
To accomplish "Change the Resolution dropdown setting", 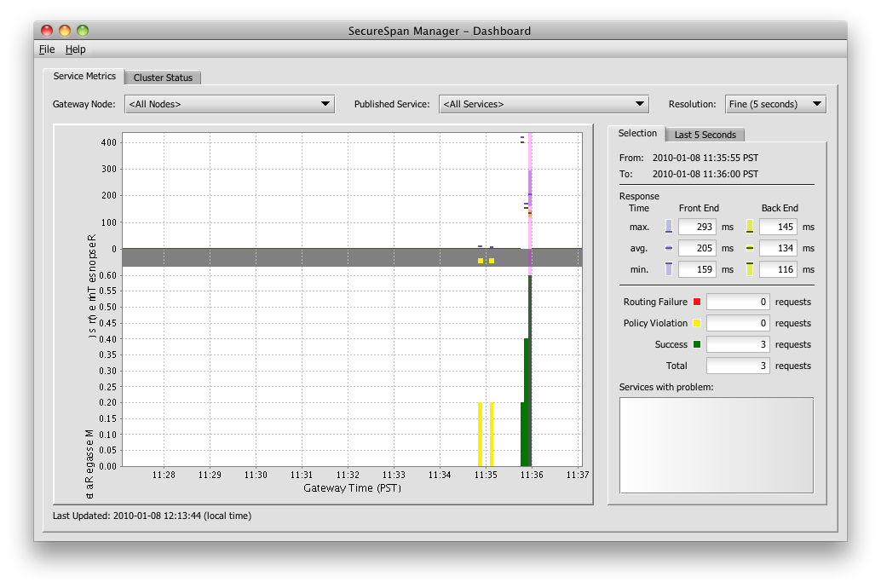I will click(774, 104).
